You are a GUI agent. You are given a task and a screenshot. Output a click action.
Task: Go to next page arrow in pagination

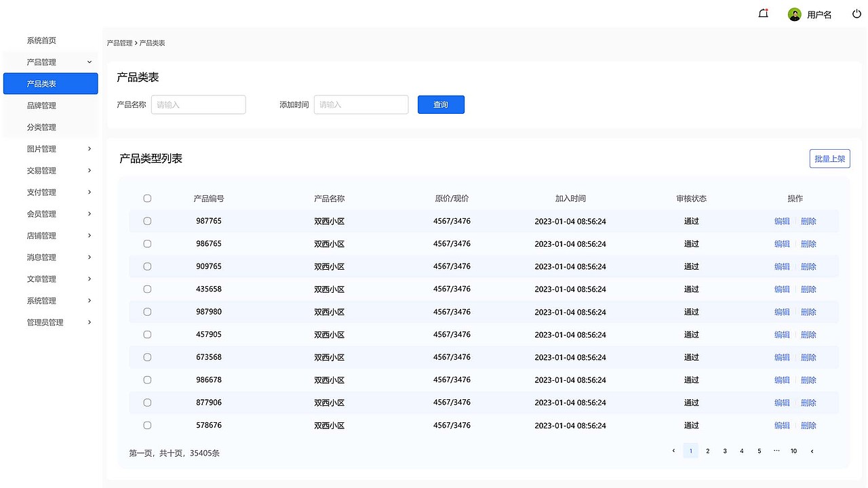pos(812,451)
